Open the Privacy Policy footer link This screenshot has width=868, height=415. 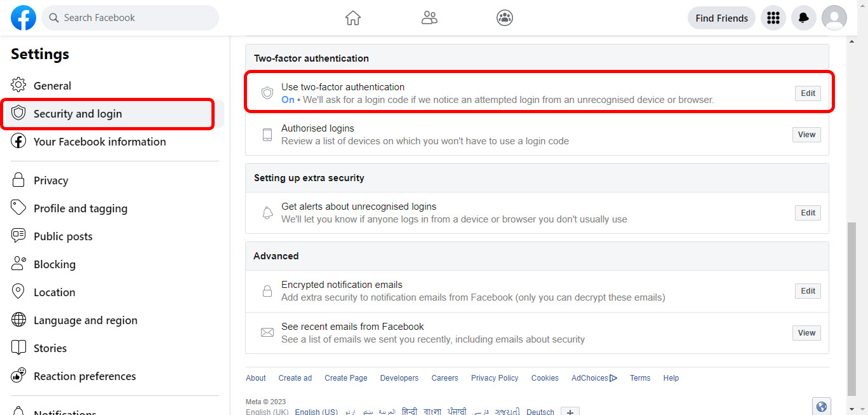pyautogui.click(x=495, y=378)
